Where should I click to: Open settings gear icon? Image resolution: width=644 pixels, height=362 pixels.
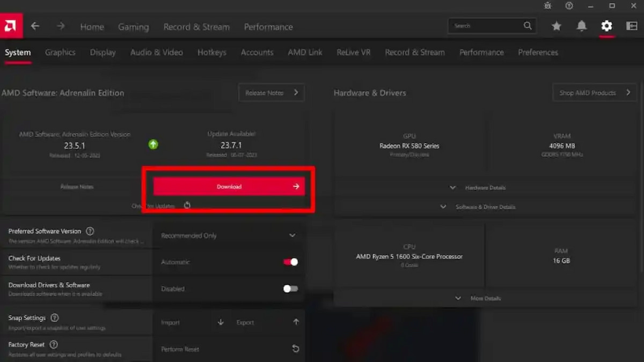coord(606,26)
